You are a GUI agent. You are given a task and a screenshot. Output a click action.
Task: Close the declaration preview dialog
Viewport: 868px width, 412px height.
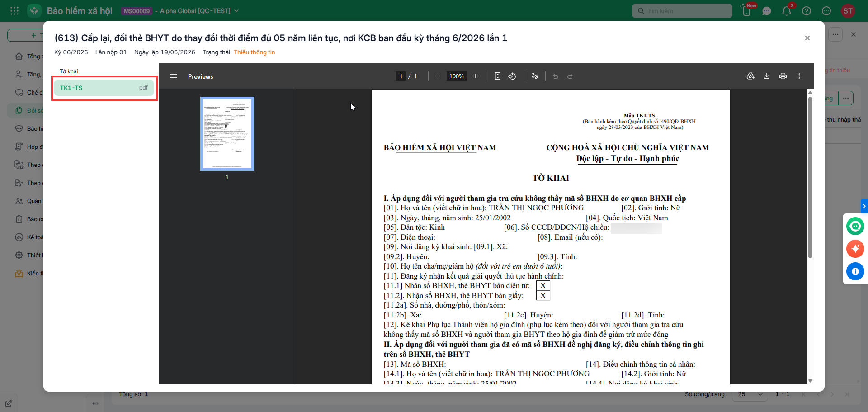point(807,38)
